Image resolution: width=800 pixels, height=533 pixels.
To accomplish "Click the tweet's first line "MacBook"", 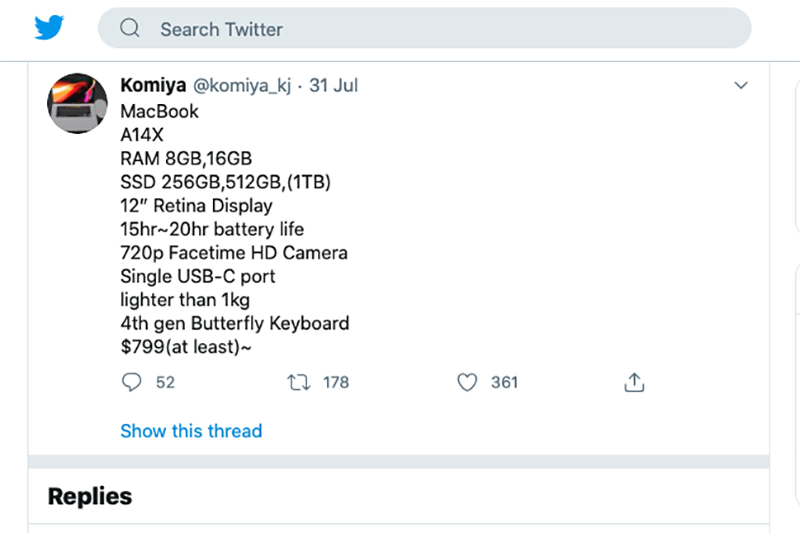I will point(160,111).
